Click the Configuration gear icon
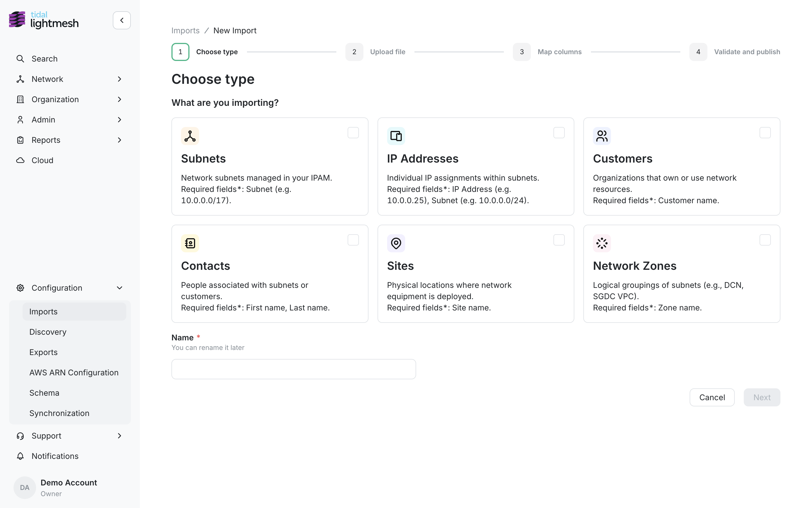The width and height of the screenshot is (812, 508). tap(20, 288)
